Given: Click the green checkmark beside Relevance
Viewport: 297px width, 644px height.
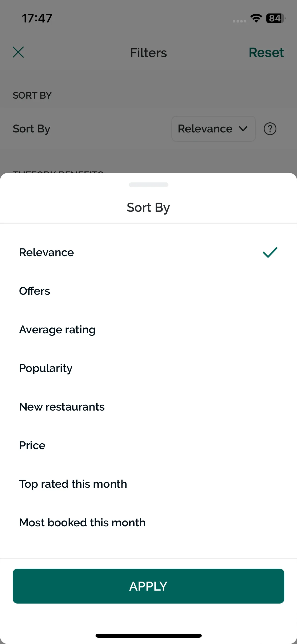Looking at the screenshot, I should pos(270,252).
